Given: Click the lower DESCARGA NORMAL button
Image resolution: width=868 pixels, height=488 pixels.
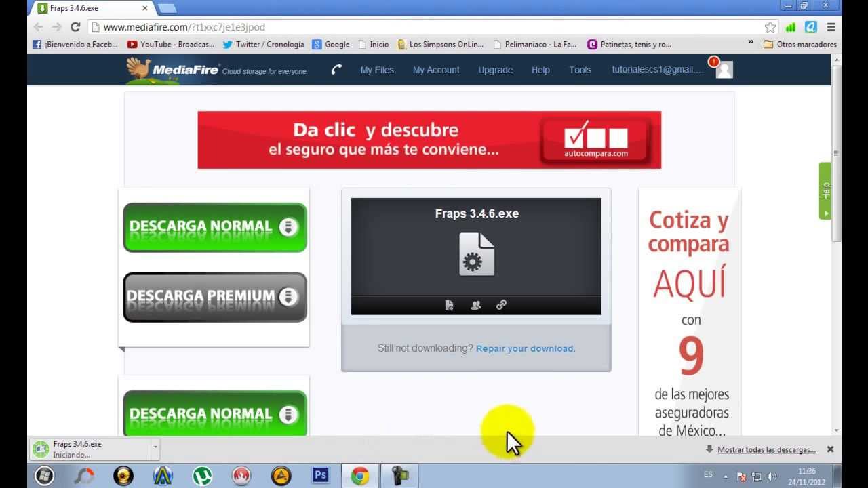Looking at the screenshot, I should tap(215, 413).
